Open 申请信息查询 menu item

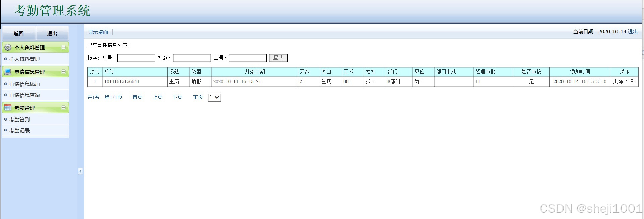tap(24, 95)
